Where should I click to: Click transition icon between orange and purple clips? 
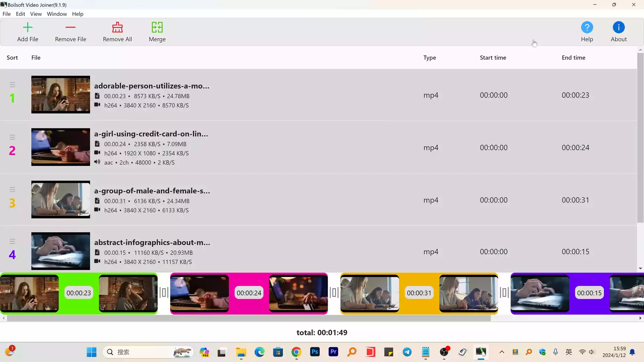(x=504, y=292)
